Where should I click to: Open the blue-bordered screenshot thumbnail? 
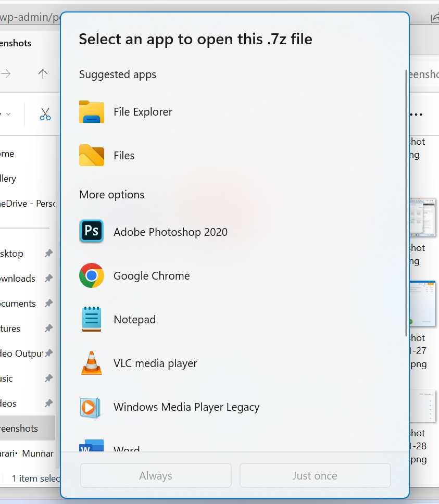(423, 304)
